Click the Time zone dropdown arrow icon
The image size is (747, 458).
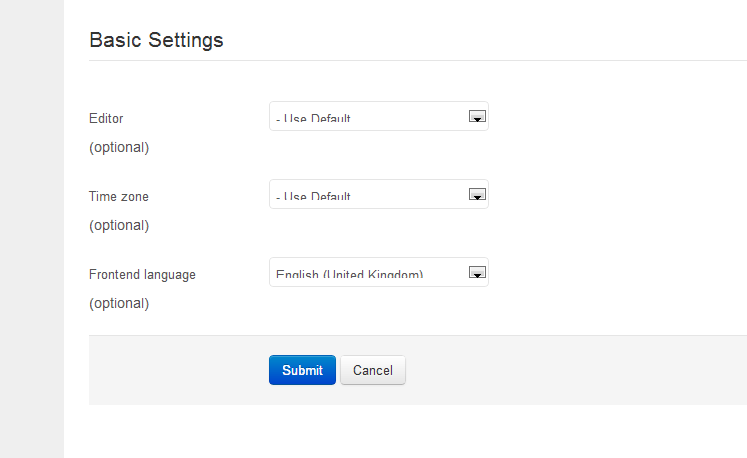coord(477,194)
